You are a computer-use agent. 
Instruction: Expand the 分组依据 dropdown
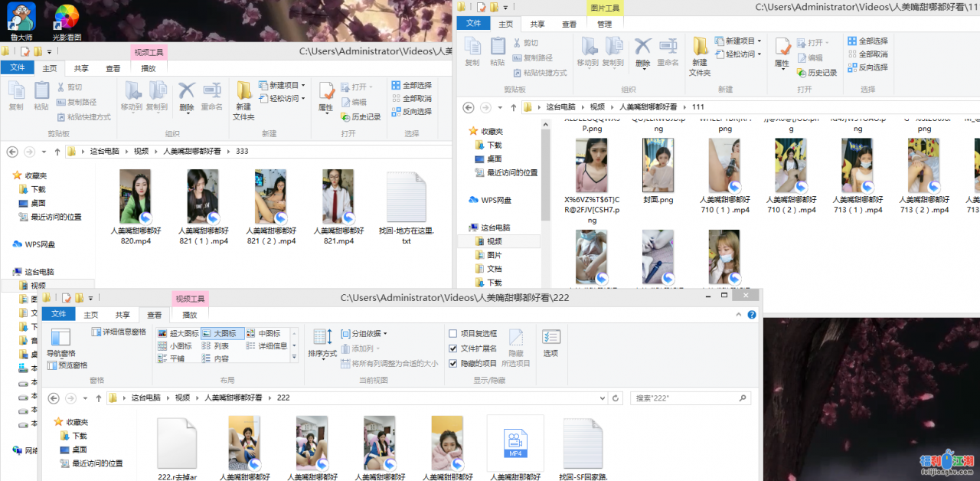pyautogui.click(x=364, y=334)
